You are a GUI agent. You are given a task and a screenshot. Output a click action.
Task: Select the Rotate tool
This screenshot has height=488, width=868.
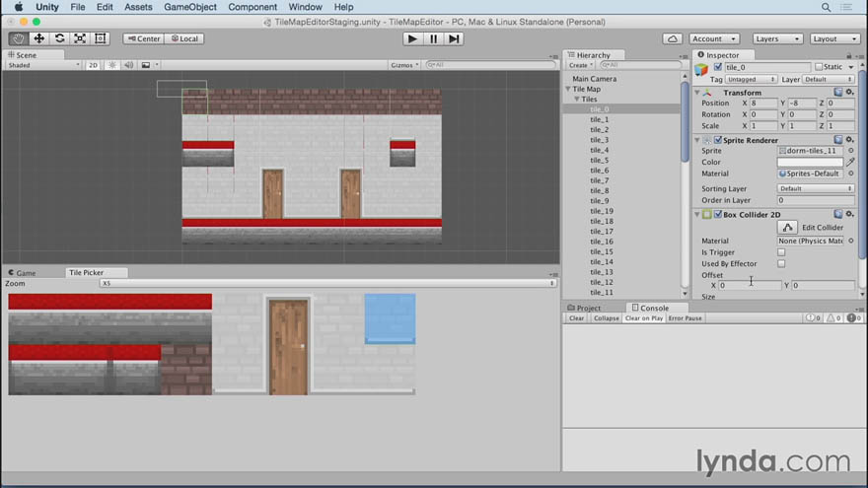coord(59,38)
